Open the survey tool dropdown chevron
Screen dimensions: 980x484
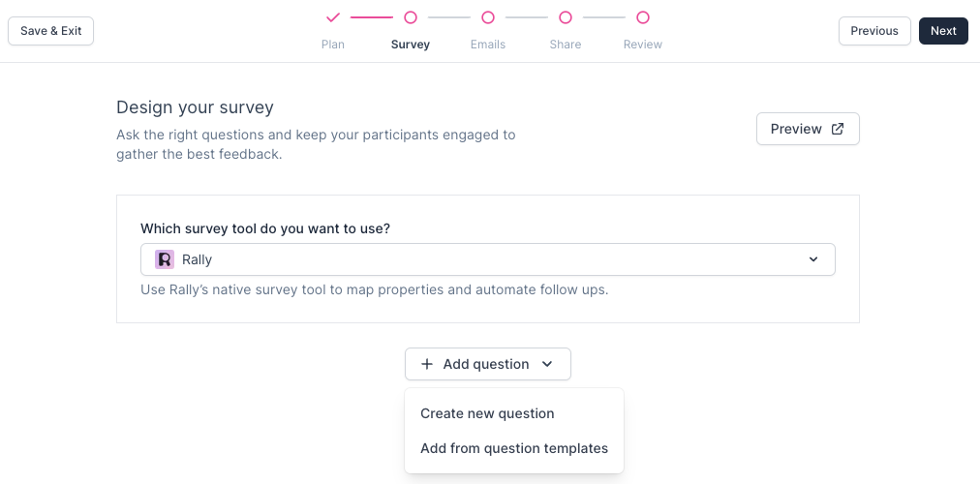813,259
